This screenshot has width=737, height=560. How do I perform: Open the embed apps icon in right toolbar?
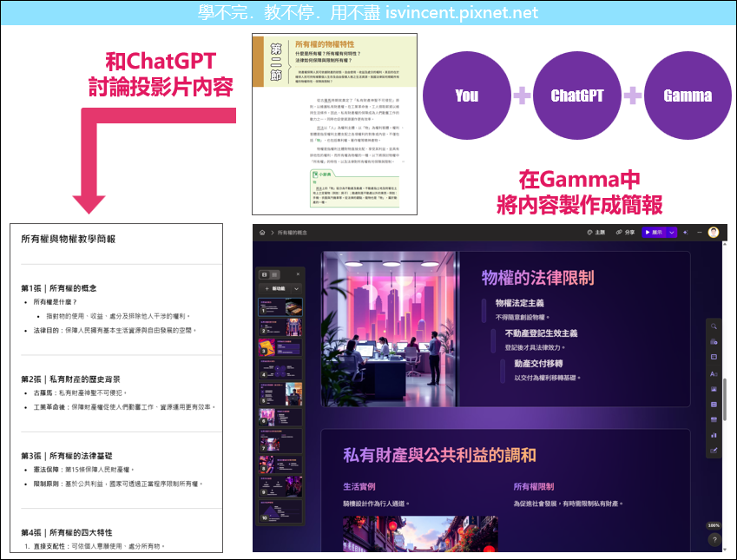point(714,420)
